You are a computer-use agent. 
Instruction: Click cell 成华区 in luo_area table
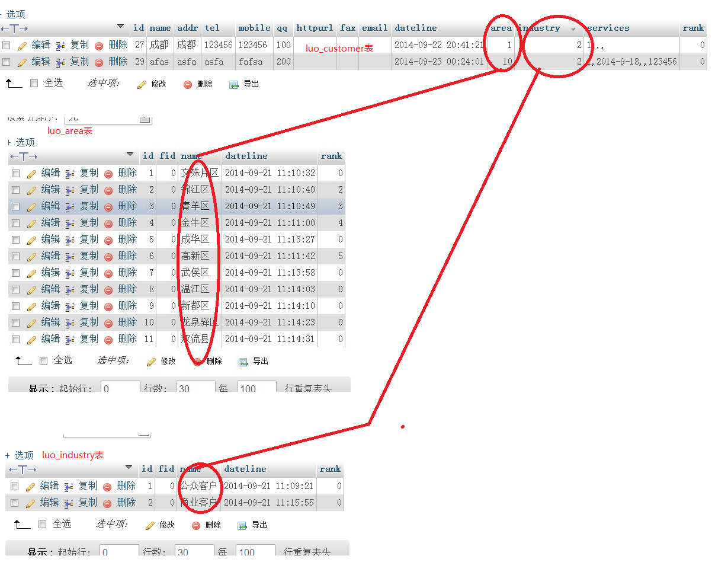(x=195, y=239)
